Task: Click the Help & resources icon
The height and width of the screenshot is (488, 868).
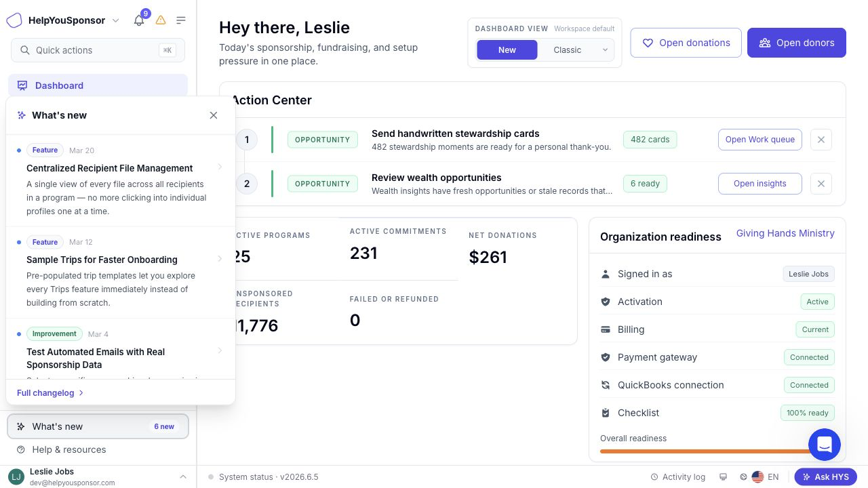Action: (x=21, y=449)
